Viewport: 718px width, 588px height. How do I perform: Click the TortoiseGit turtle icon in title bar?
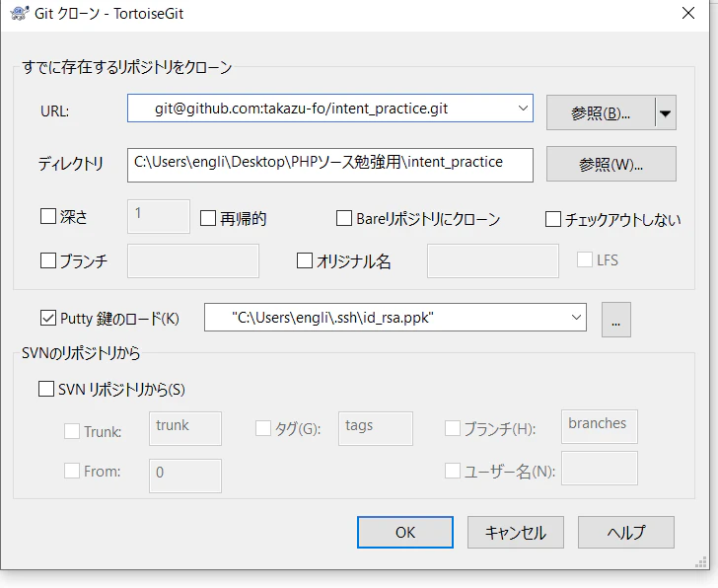pyautogui.click(x=20, y=13)
